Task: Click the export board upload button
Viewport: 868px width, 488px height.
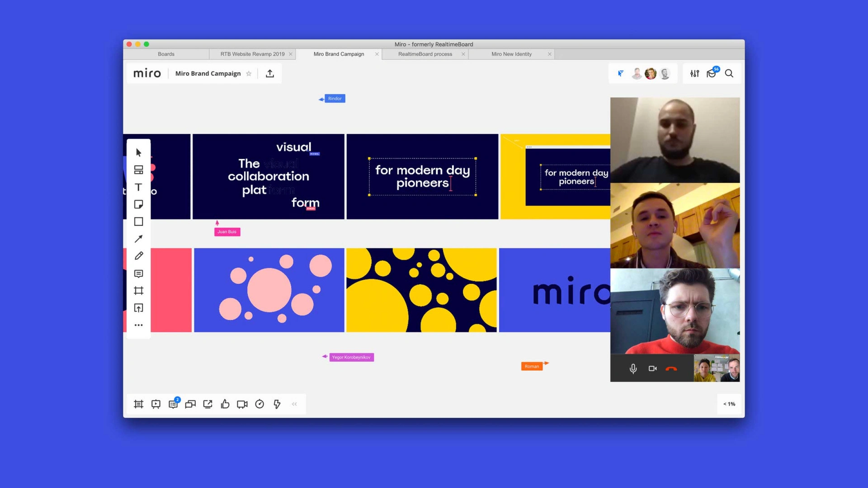Action: click(270, 74)
